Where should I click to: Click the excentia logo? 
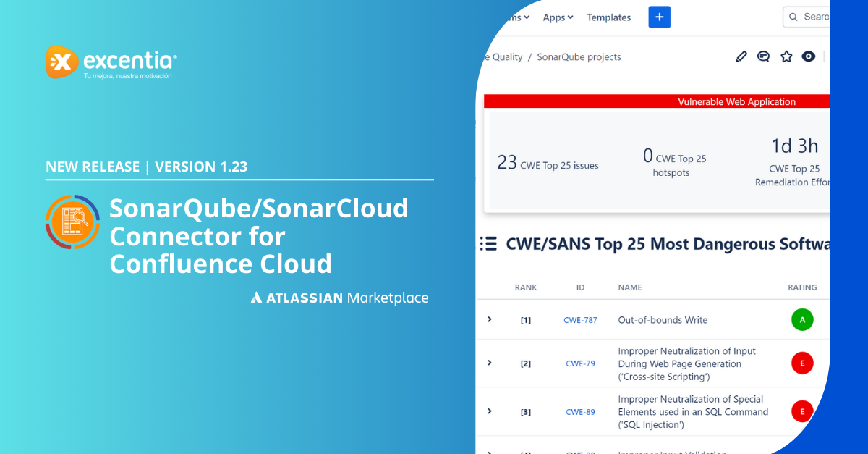point(111,62)
